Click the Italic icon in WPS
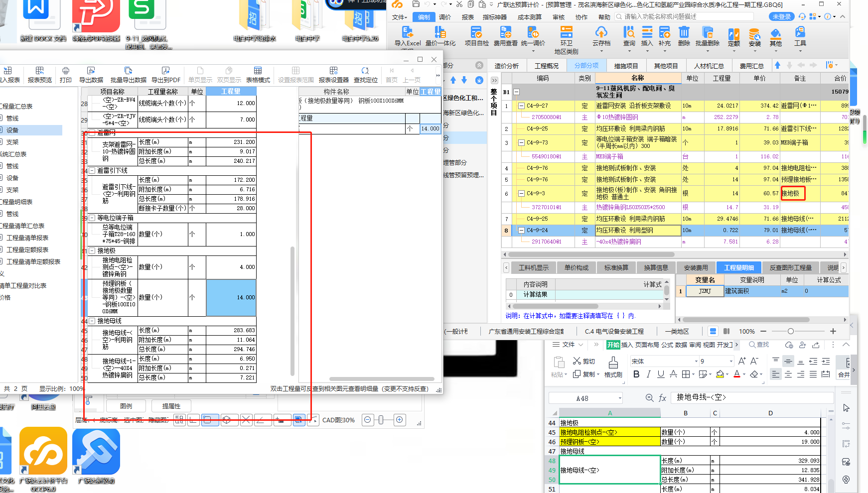Image resolution: width=868 pixels, height=493 pixels. click(648, 374)
